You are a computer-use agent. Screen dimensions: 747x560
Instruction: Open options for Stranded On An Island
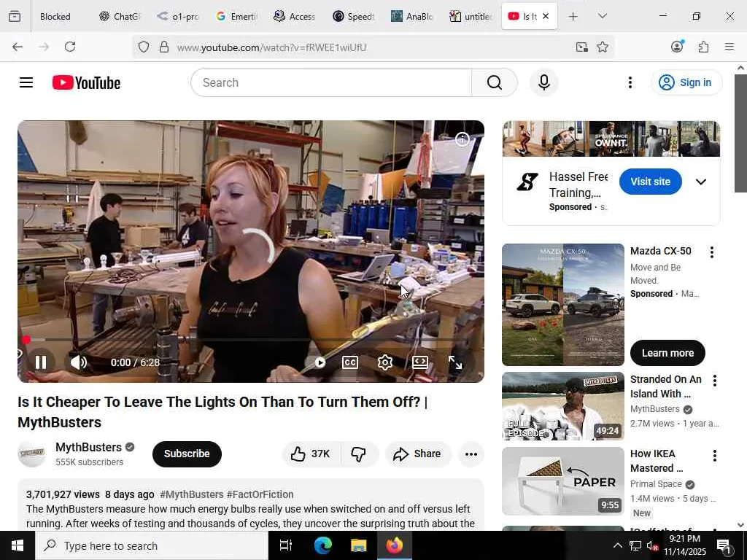714,380
